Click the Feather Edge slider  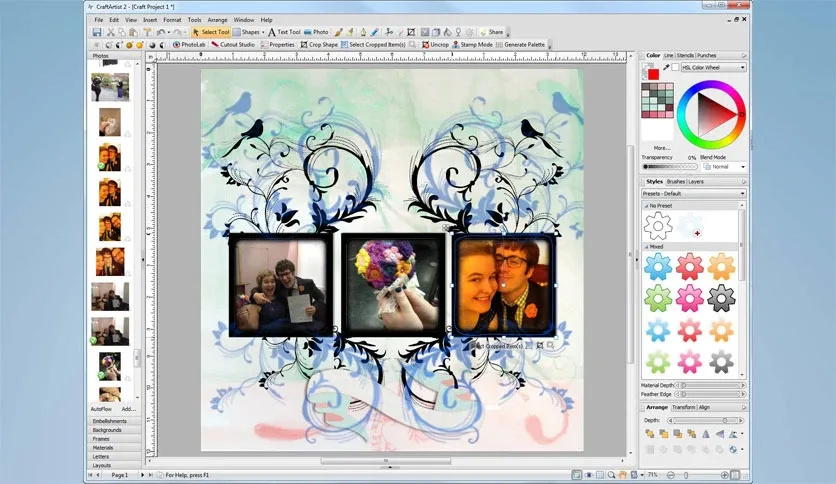709,394
